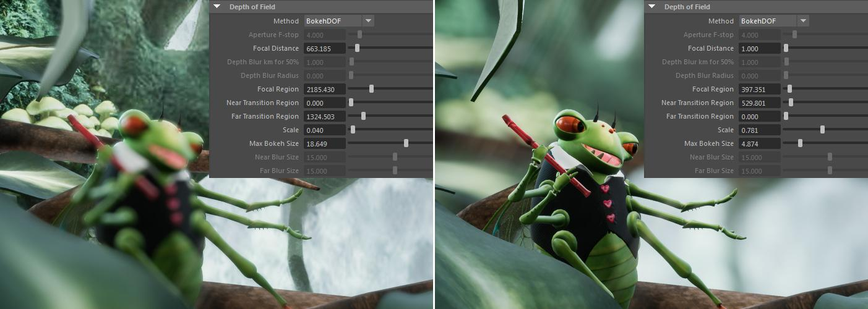Viewport: 868px width, 309px height.
Task: Click left panel Depth Blur Radius field
Action: click(324, 75)
